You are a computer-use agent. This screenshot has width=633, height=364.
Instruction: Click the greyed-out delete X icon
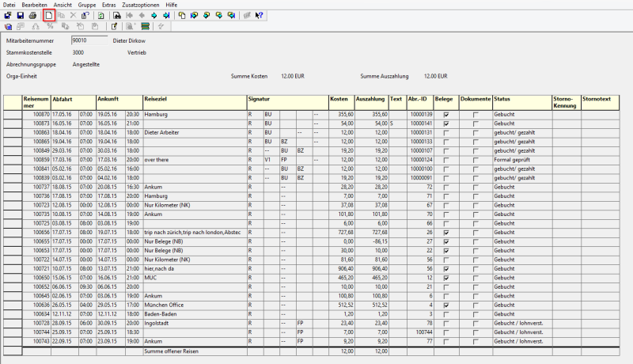pos(73,16)
